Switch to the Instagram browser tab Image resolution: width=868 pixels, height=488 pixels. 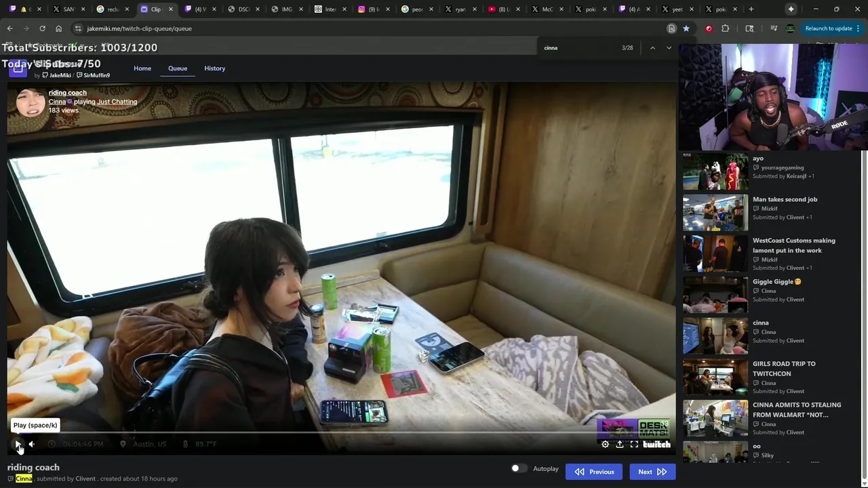pos(374,9)
